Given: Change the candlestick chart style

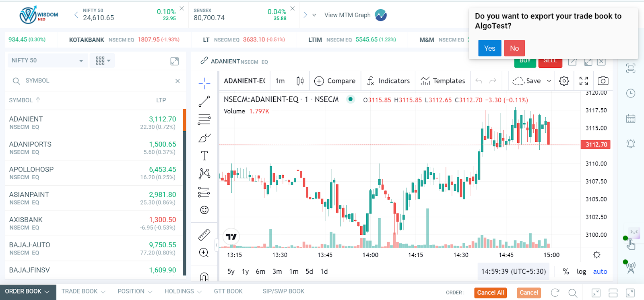Looking at the screenshot, I should pyautogui.click(x=300, y=81).
